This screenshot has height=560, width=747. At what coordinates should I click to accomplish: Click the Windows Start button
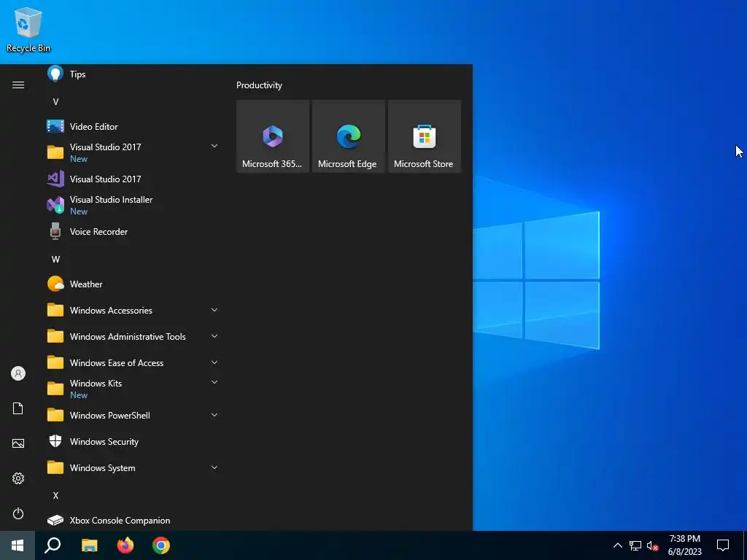click(x=18, y=545)
